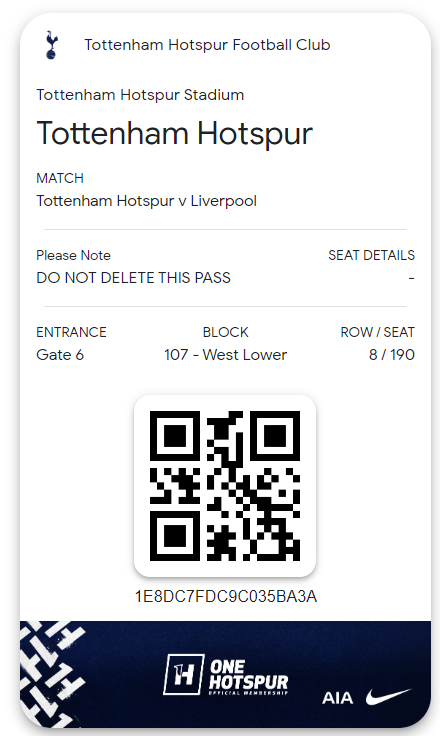
Task: Click the 107 - West Lower block value
Action: pos(225,355)
